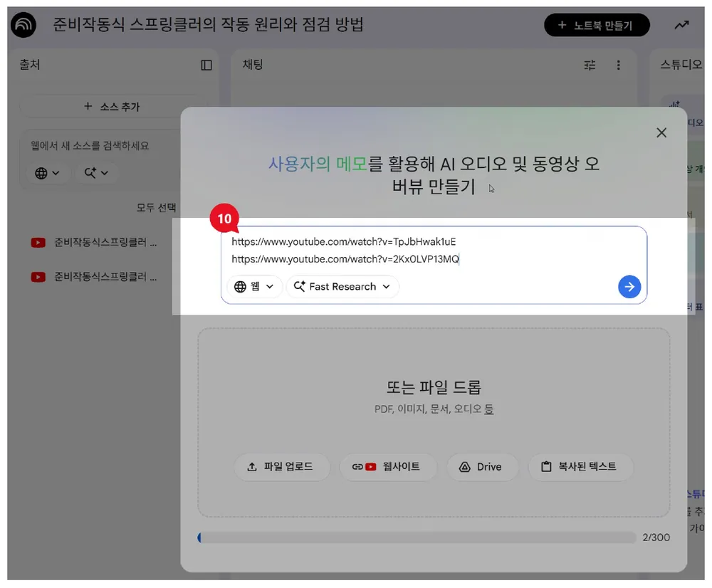Submit with the blue arrow button
712x588 pixels.
click(x=629, y=286)
